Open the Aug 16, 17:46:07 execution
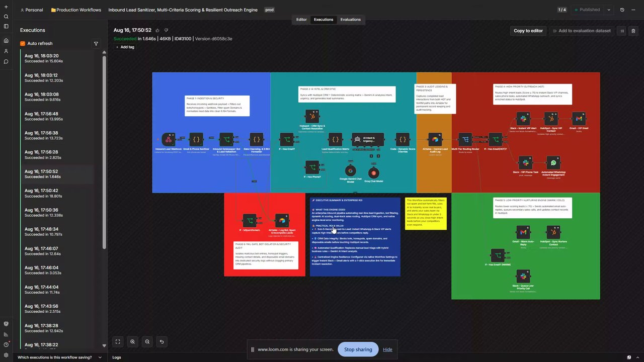Image resolution: width=644 pixels, height=362 pixels. click(58, 251)
